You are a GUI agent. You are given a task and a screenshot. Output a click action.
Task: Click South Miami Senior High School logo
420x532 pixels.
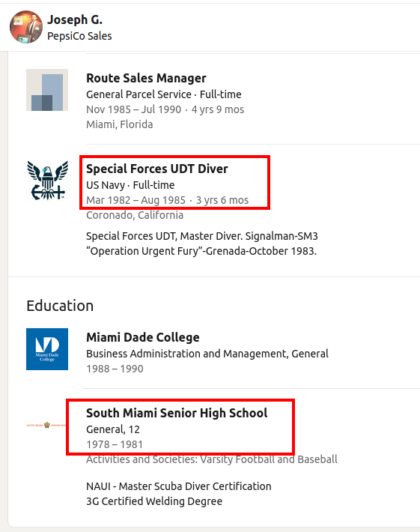tap(46, 425)
